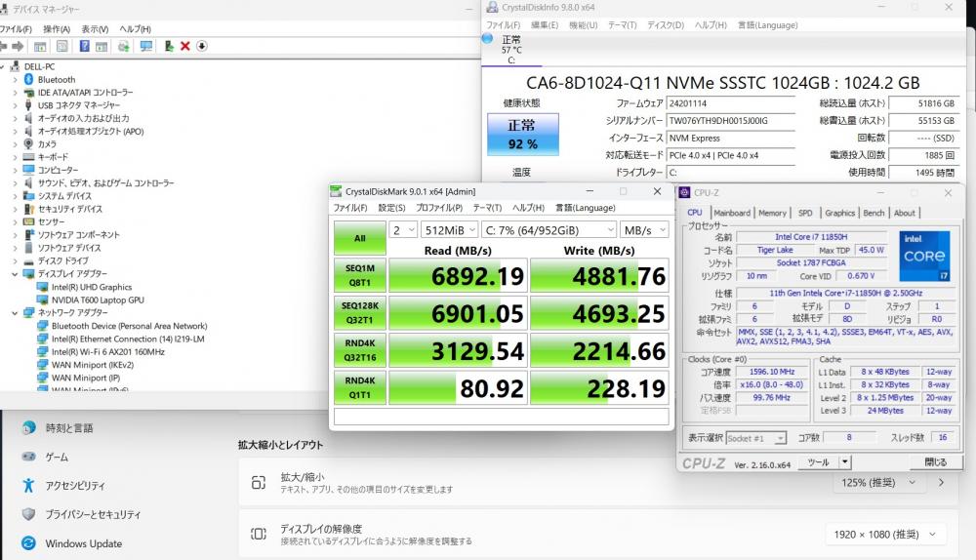976x560 pixels.
Task: Click the All button in CrystalDiskMark
Action: (360, 238)
